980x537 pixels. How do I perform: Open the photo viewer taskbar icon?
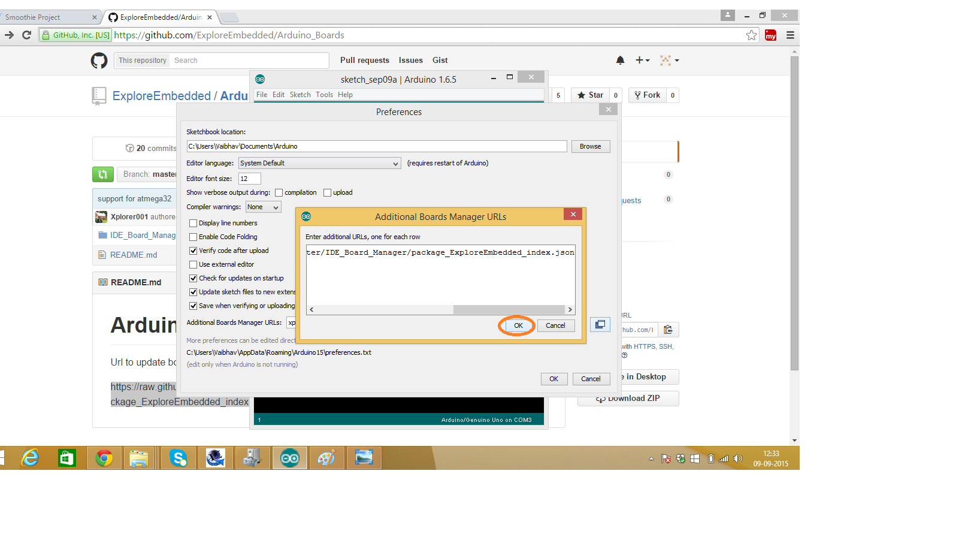point(364,458)
